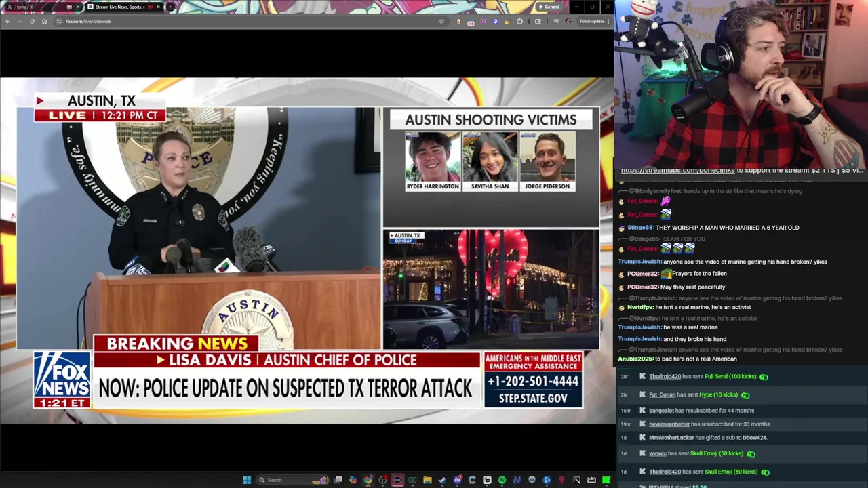Image resolution: width=868 pixels, height=488 pixels.
Task: Open Copilot from the taskbar
Action: coord(353,480)
